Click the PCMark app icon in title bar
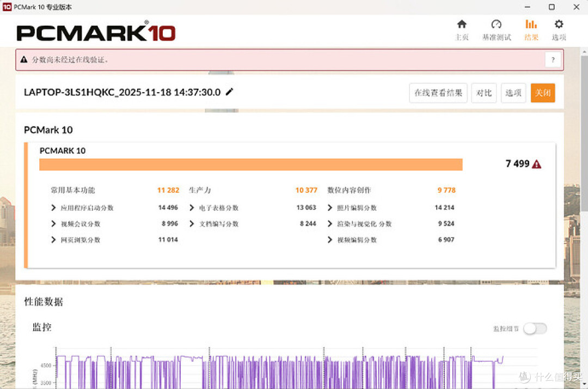The height and width of the screenshot is (389, 588). click(7, 7)
